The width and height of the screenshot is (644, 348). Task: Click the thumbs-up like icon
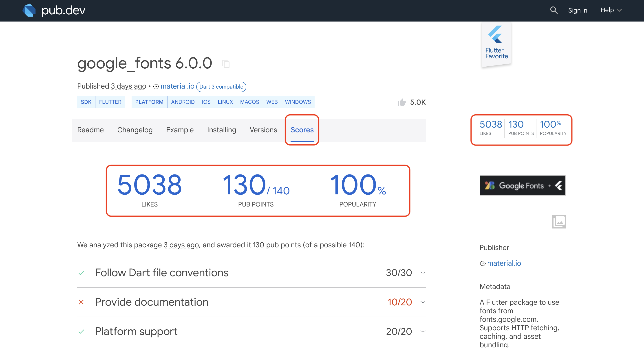tap(401, 102)
